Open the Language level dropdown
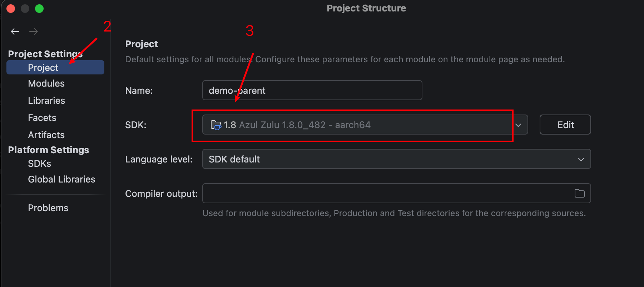Image resolution: width=644 pixels, height=287 pixels. (x=396, y=159)
